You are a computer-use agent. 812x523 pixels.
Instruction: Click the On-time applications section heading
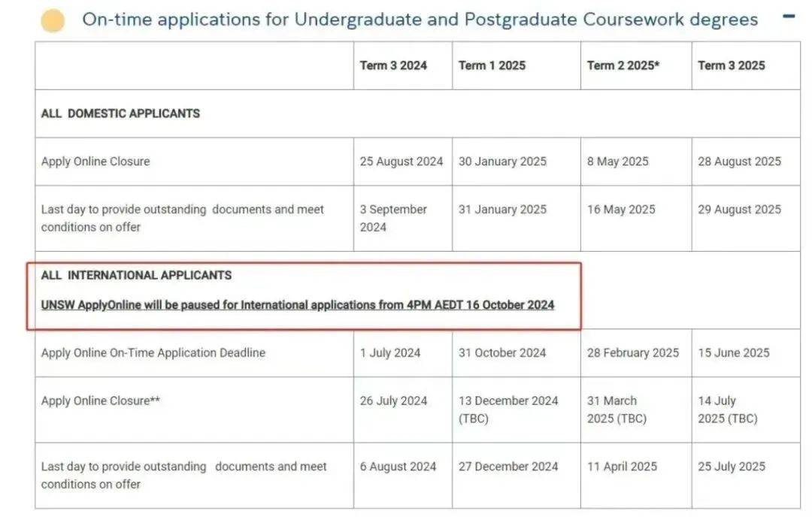click(x=420, y=20)
